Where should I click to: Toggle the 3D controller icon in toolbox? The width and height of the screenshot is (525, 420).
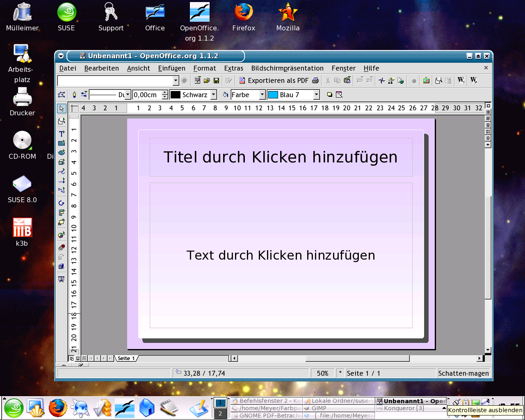[62, 266]
